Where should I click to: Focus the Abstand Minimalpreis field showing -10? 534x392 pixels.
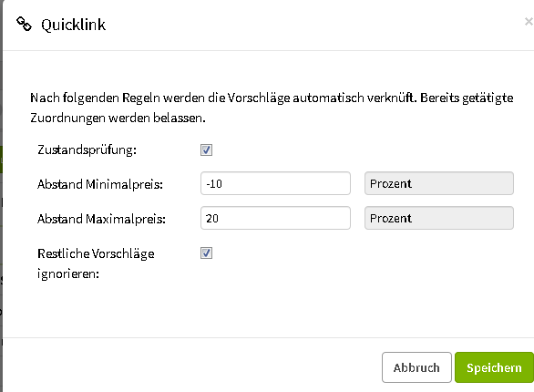(275, 183)
